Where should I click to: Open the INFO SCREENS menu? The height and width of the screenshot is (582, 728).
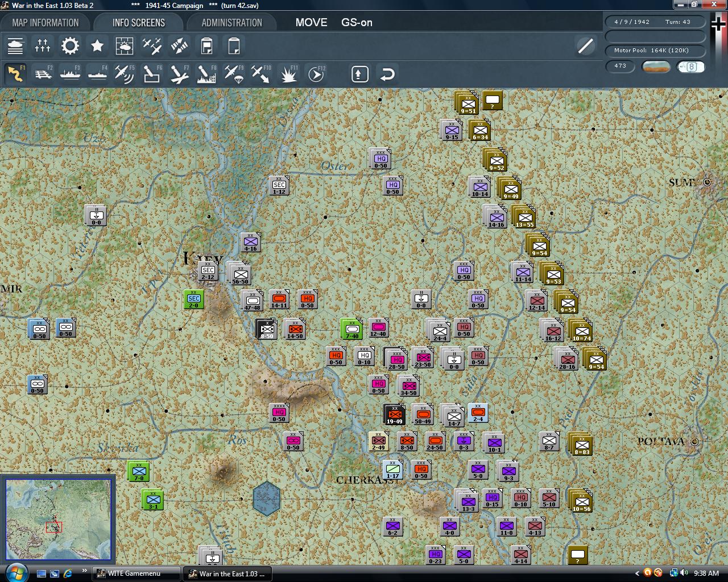pos(138,23)
